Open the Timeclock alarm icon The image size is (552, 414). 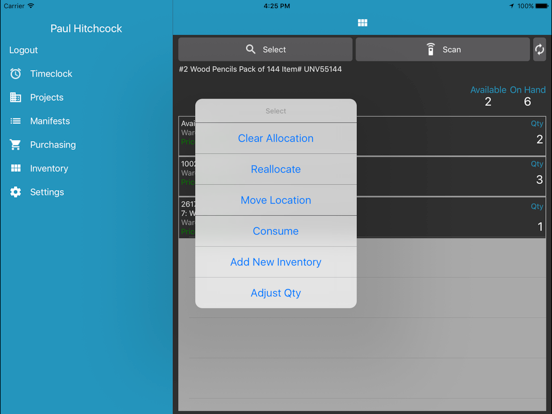click(x=15, y=74)
